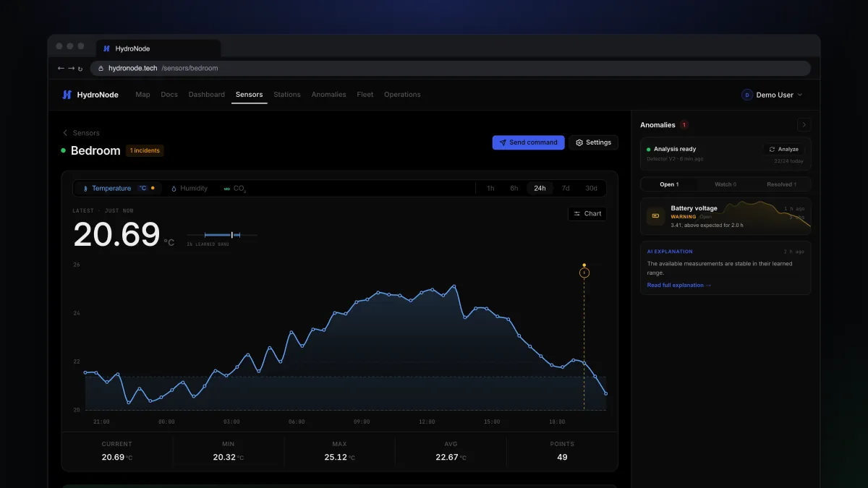Select the Temperature metric tab
Viewport: 868px width, 488px height.
point(119,189)
